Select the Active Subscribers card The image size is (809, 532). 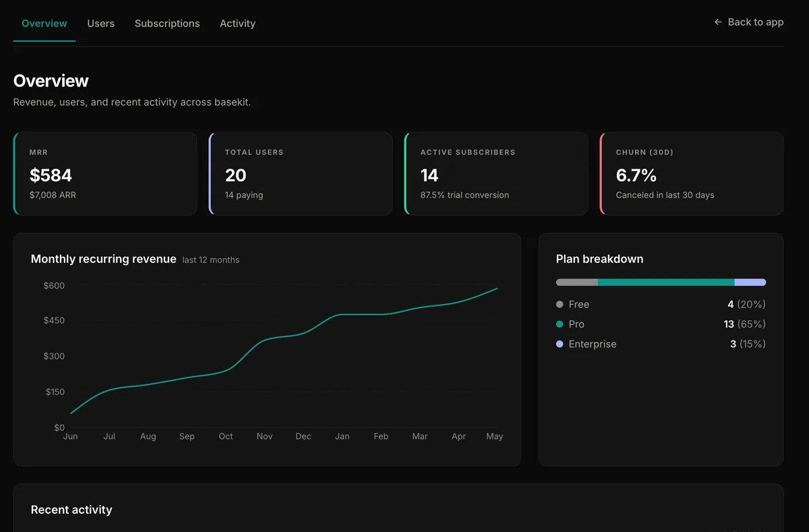click(x=496, y=174)
